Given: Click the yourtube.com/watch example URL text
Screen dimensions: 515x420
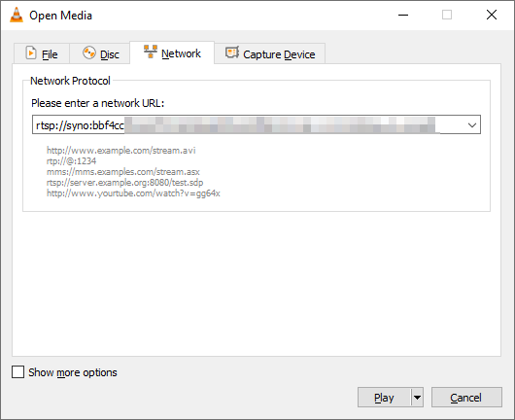Looking at the screenshot, I should coord(133,193).
